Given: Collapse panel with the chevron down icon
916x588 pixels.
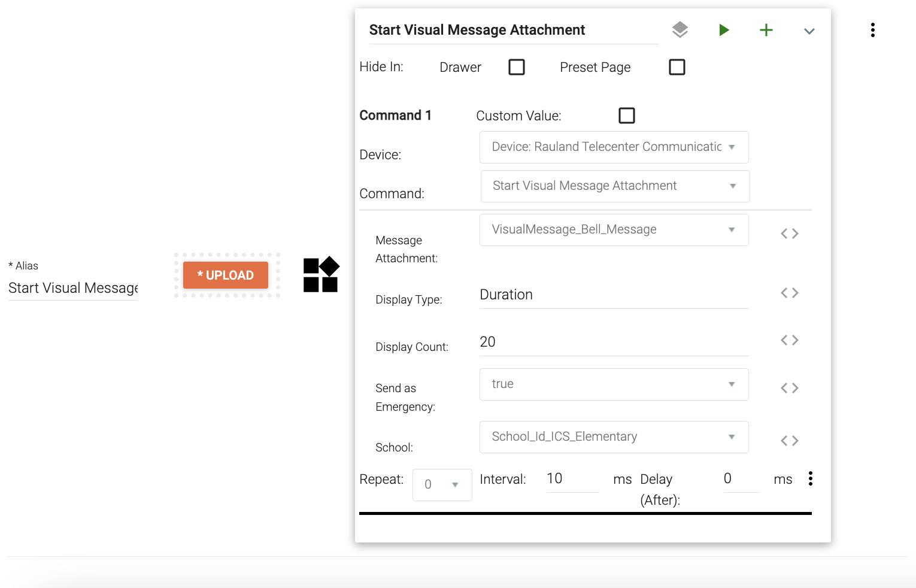Looking at the screenshot, I should [809, 31].
